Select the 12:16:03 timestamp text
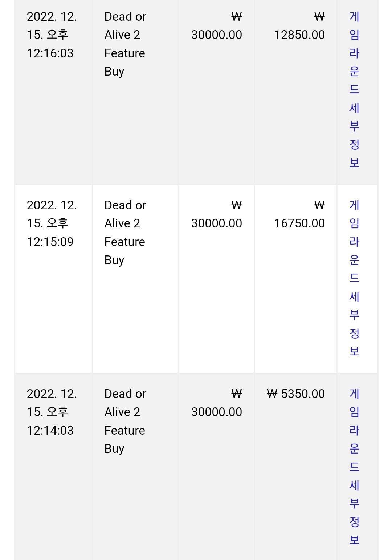This screenshot has height=560, width=392. point(50,53)
